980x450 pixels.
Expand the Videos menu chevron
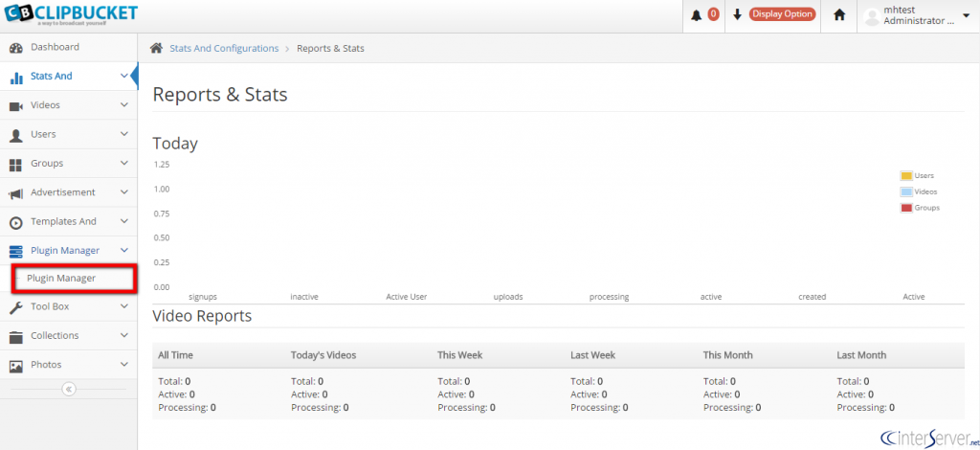tap(123, 105)
